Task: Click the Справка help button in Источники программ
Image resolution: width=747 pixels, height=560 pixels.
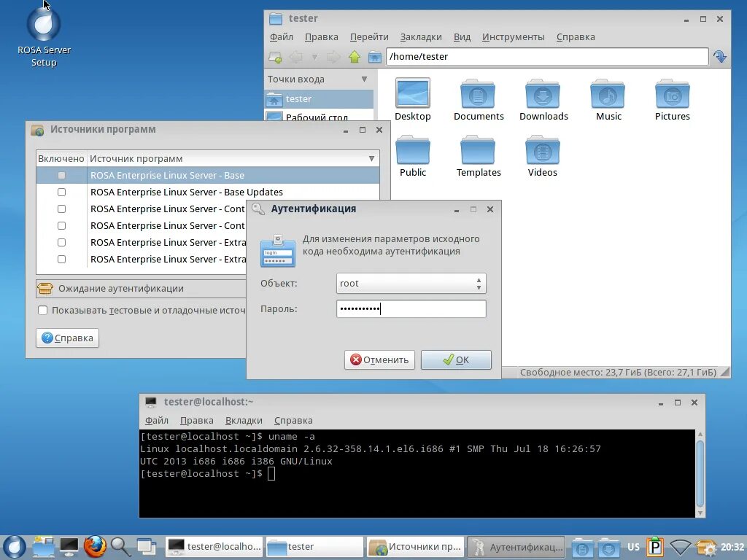Action: [67, 338]
